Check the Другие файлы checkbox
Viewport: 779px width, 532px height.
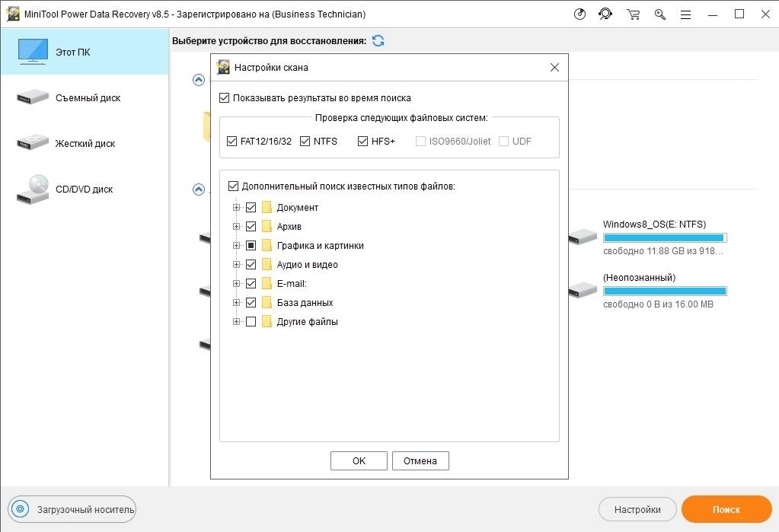pyautogui.click(x=251, y=321)
